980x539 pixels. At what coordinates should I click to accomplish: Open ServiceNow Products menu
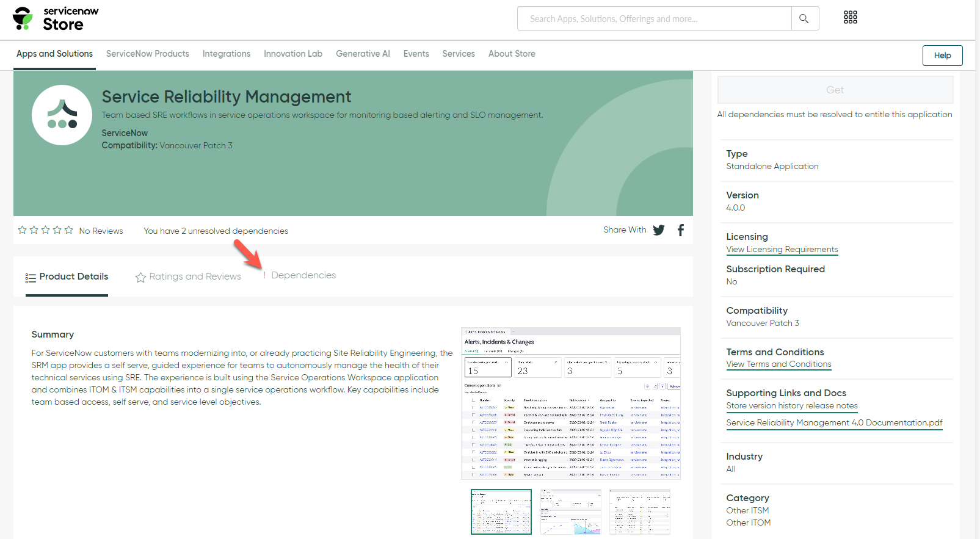[148, 54]
